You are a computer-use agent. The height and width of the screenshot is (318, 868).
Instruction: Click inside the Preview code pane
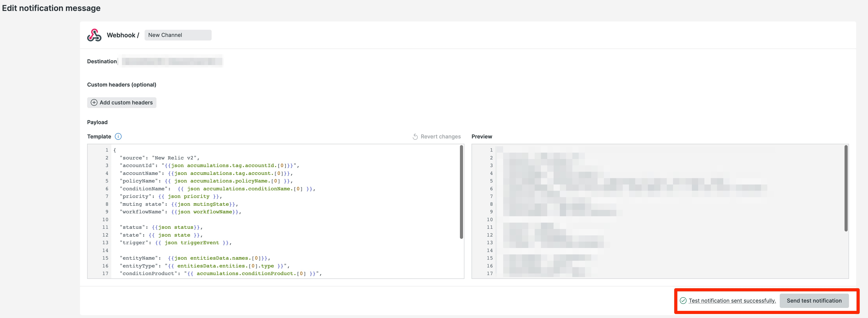pyautogui.click(x=660, y=211)
